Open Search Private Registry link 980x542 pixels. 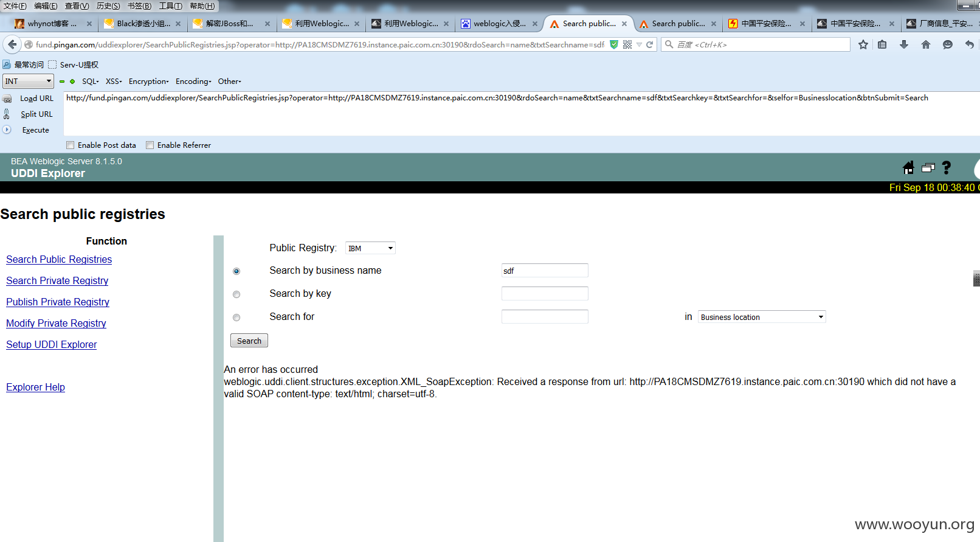pos(57,280)
